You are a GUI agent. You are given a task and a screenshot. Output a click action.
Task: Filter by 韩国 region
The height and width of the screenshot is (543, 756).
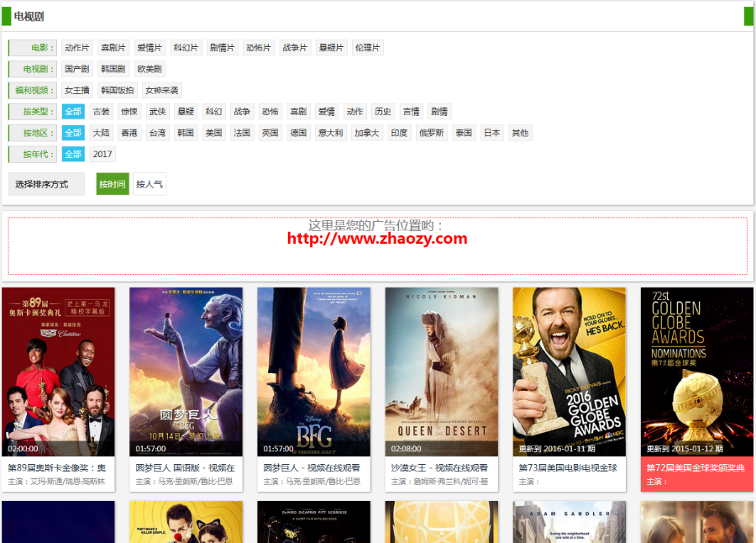tap(186, 133)
